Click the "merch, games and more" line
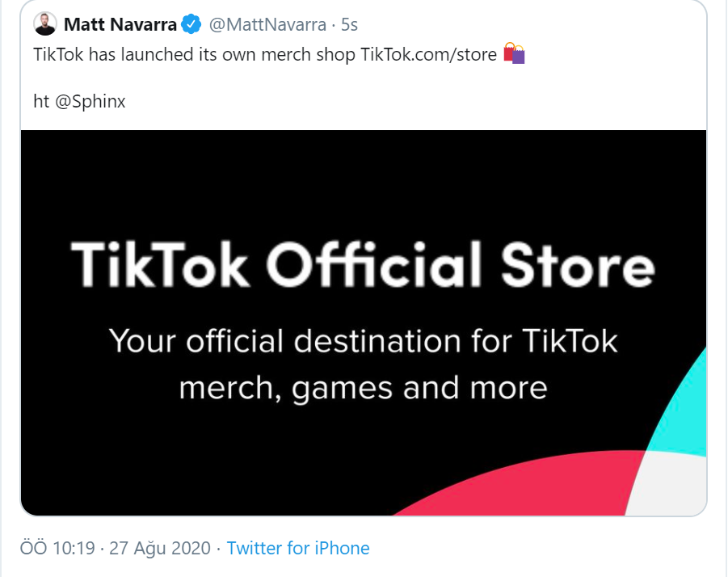Image resolution: width=728 pixels, height=577 pixels. pos(363,388)
